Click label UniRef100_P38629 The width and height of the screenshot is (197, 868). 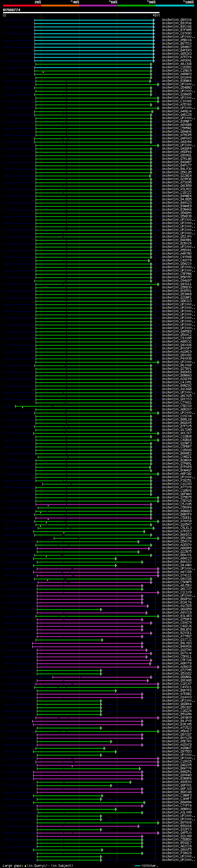177,853
